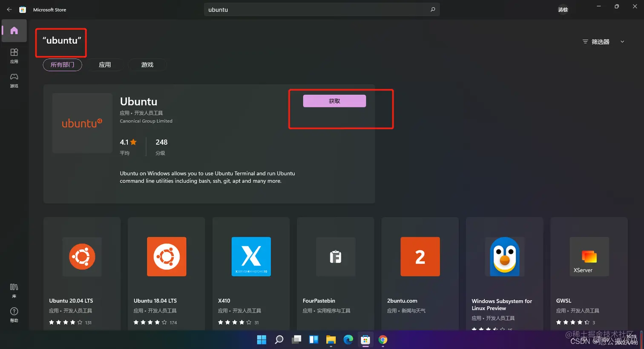Click the 248 ratings count
644x349 pixels.
tap(161, 142)
